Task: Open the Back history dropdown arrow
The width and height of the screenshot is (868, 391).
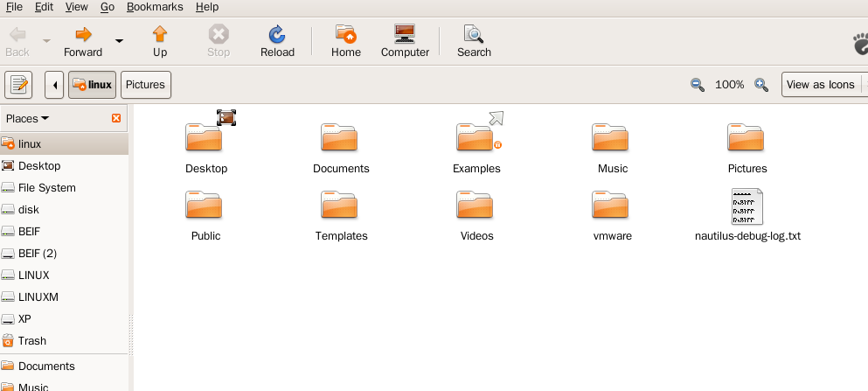Action: coord(47,41)
